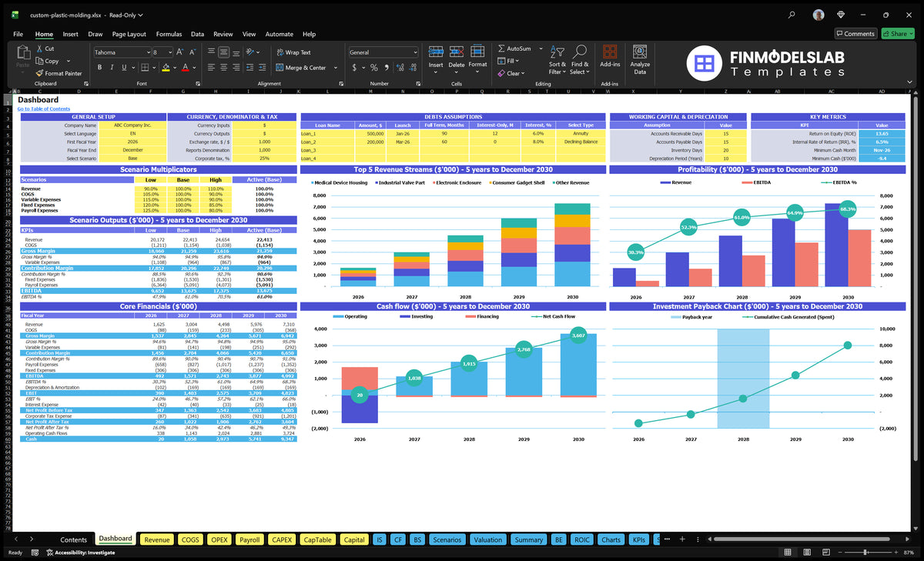Click the horizontal scrollbar at bottom
The width and height of the screenshot is (924, 561).
point(802,539)
